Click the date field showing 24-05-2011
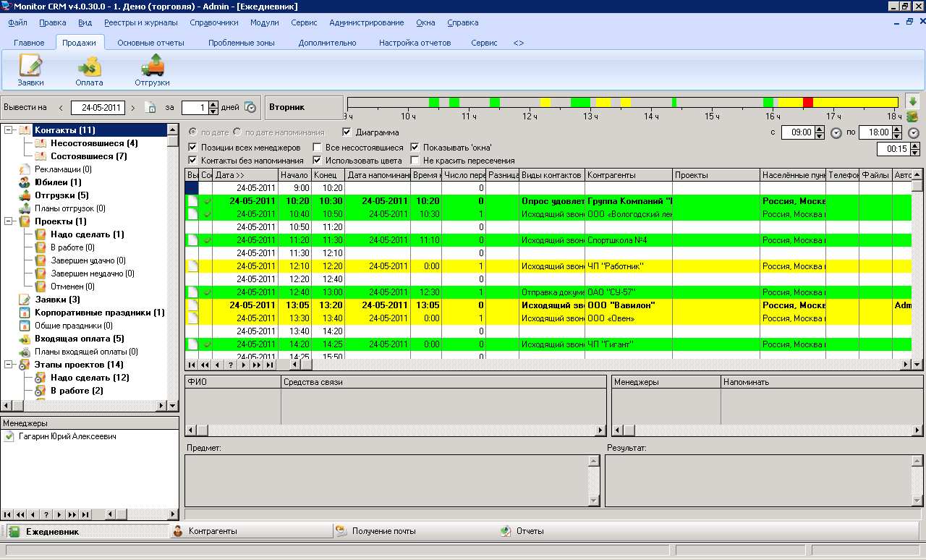Image resolution: width=926 pixels, height=560 pixels. pyautogui.click(x=101, y=108)
